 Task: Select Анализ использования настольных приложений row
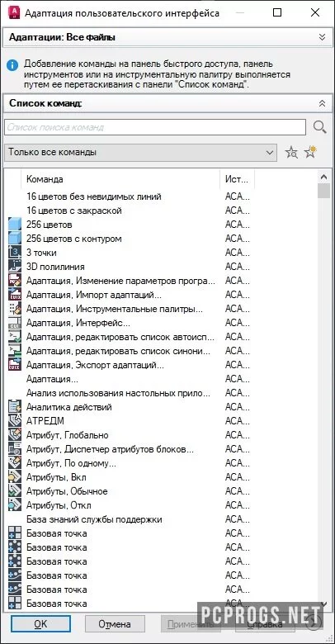pos(118,393)
